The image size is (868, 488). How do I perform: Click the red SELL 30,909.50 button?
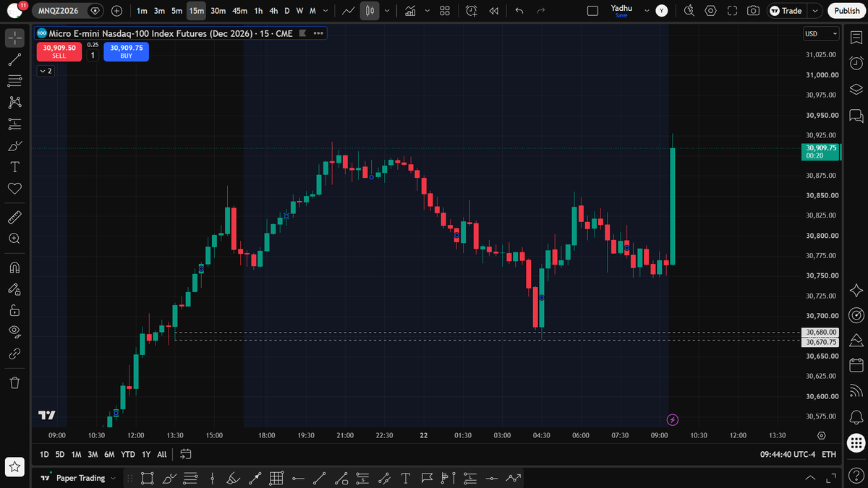coord(59,51)
